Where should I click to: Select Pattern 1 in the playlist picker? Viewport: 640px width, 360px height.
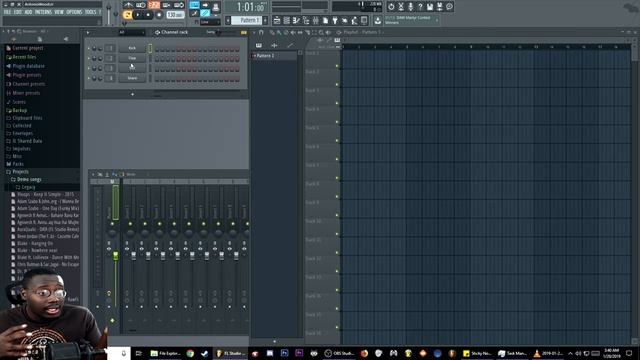tap(275, 56)
